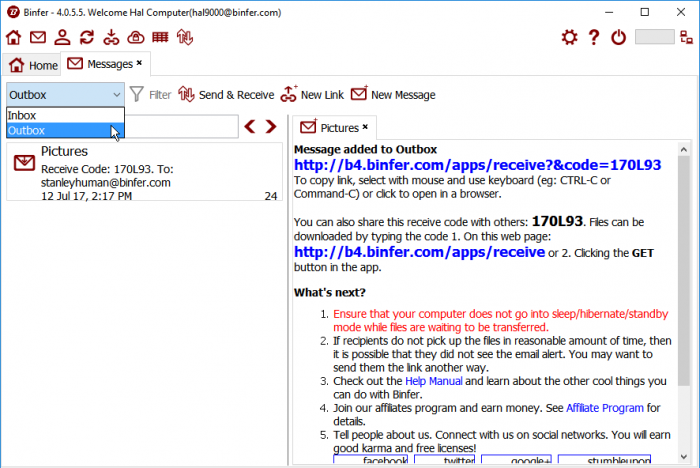This screenshot has height=468, width=700.
Task: Select Inbox from dropdown list
Action: (x=65, y=115)
